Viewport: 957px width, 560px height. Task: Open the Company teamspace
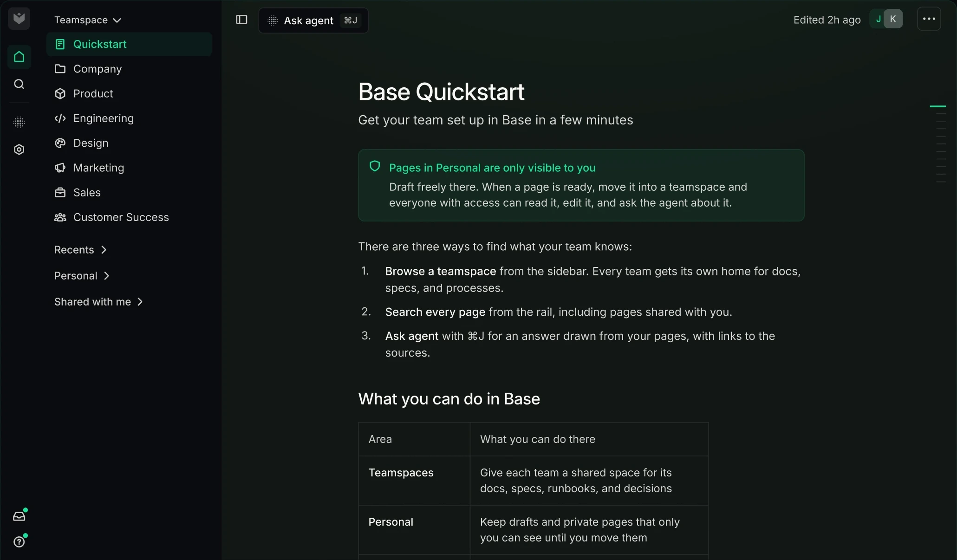[130, 69]
